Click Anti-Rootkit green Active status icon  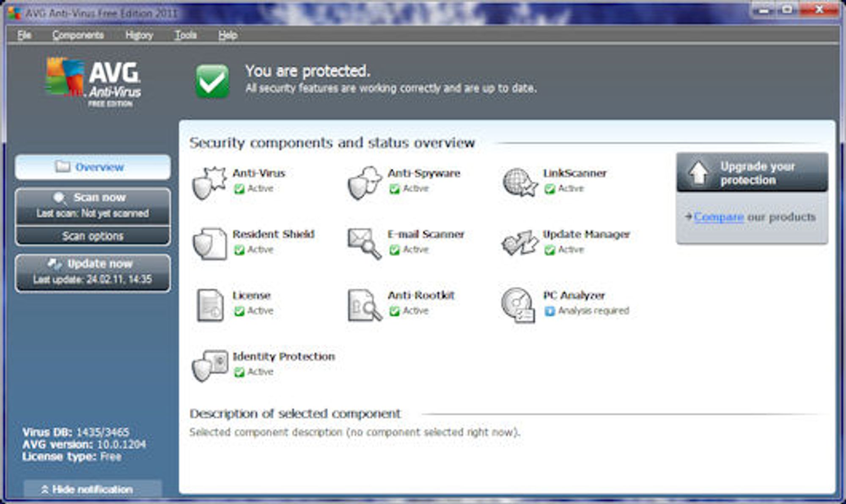click(x=394, y=311)
